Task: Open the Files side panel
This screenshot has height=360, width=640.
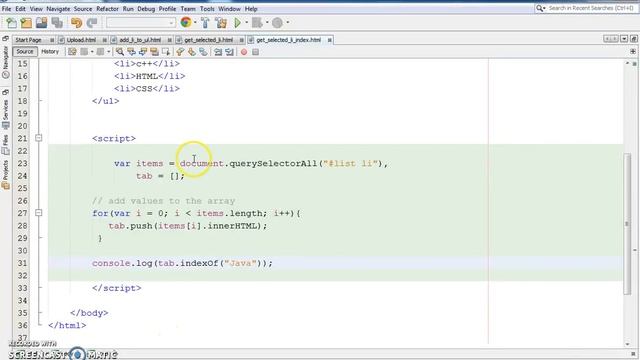Action: click(x=5, y=144)
